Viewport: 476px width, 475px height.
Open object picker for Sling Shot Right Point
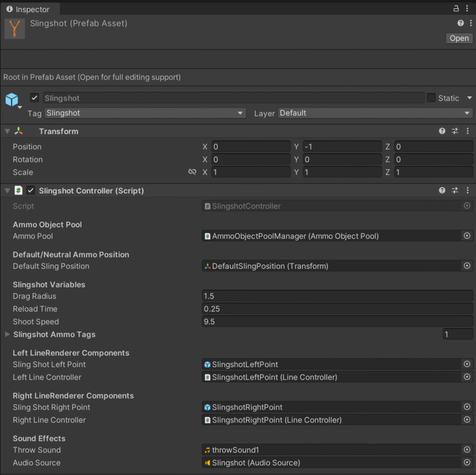pos(467,407)
